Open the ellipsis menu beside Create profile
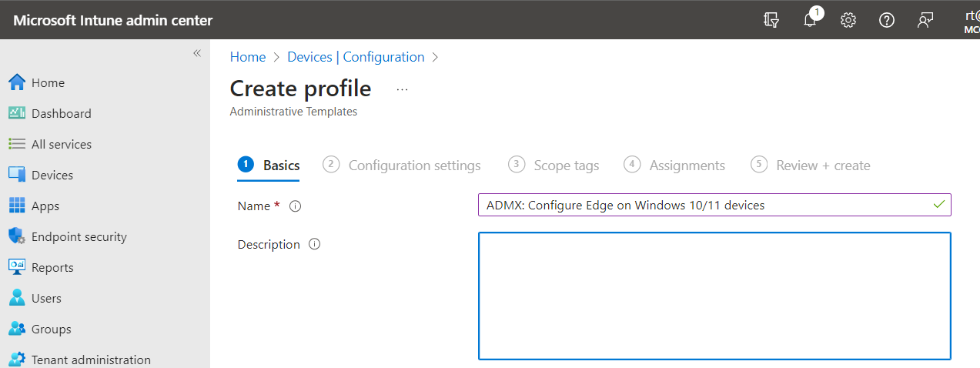Screen dimensions: 980x368 [x=402, y=89]
